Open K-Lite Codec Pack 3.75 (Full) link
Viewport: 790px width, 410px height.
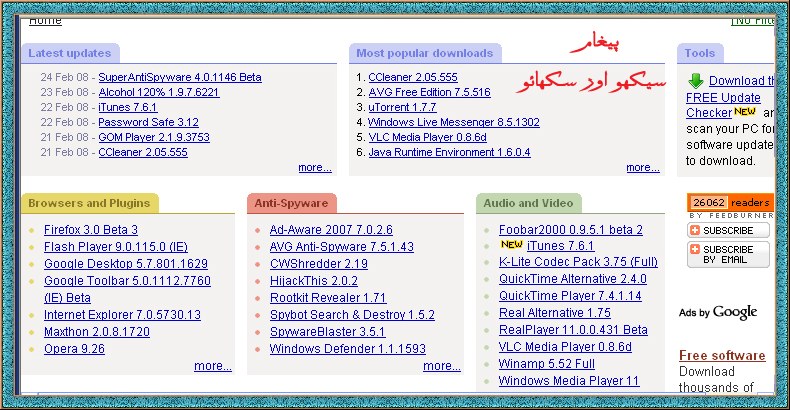pos(578,262)
